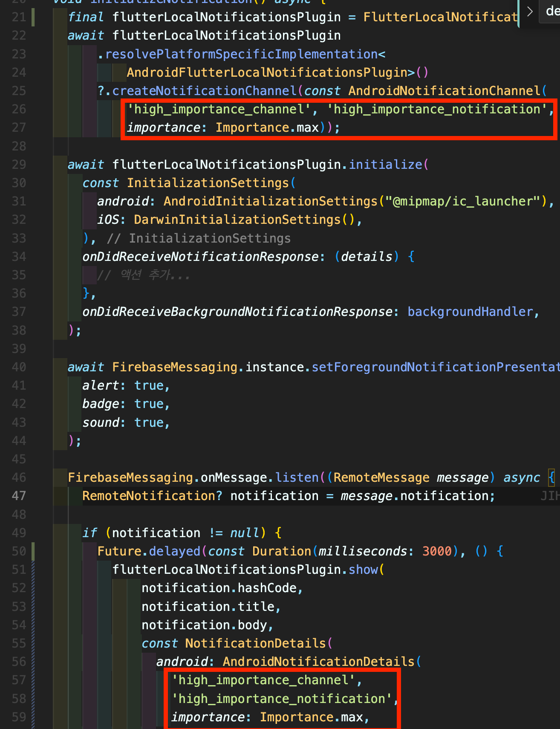The width and height of the screenshot is (560, 729).
Task: Click 'InitializationSettings' constructor on line 30
Action: click(208, 183)
